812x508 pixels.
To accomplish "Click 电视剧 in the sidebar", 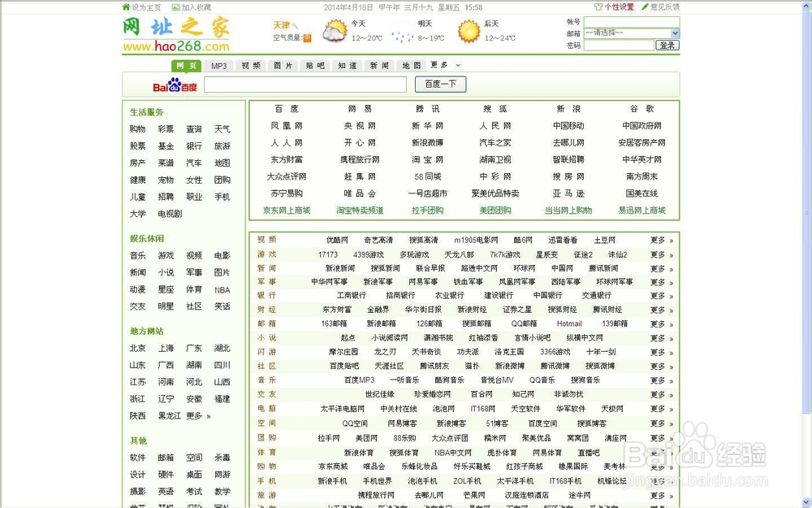I will pyautogui.click(x=170, y=214).
